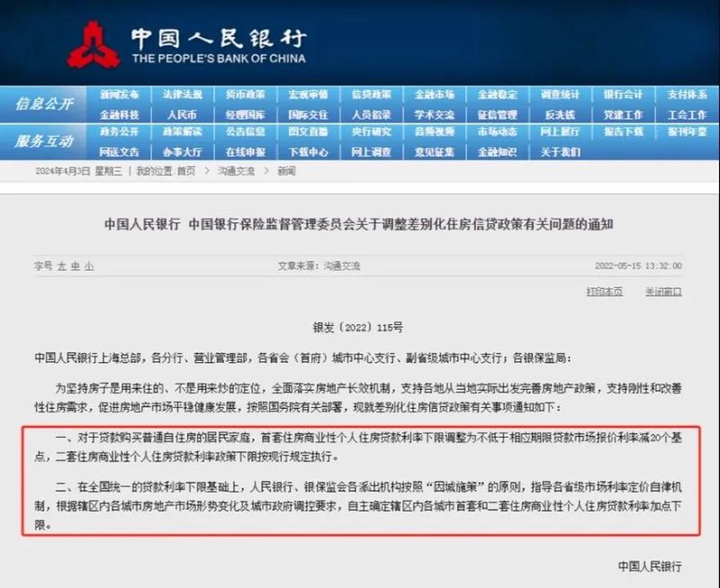Click the document number 银发〔2022〕115号

point(357,328)
